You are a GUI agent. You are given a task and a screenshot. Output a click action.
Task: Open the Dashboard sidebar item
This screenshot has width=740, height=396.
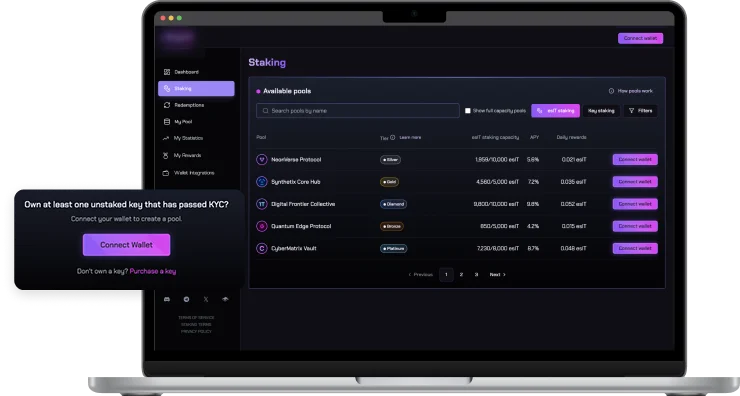(181, 72)
